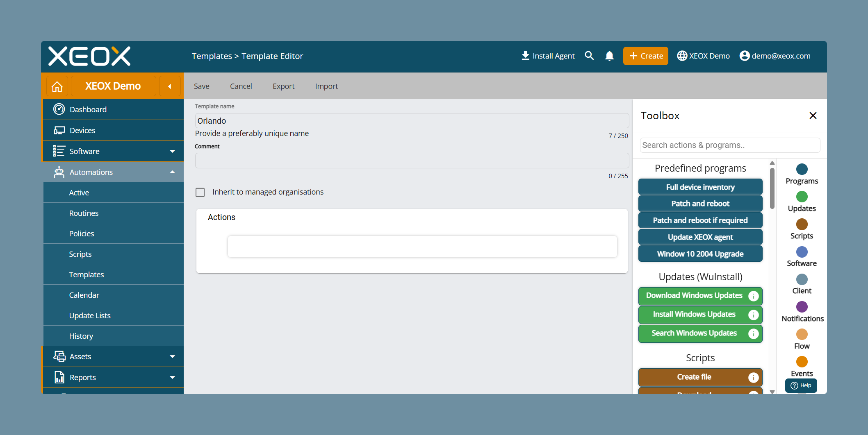Click the Install Agent download icon
This screenshot has width=868, height=435.
point(525,56)
